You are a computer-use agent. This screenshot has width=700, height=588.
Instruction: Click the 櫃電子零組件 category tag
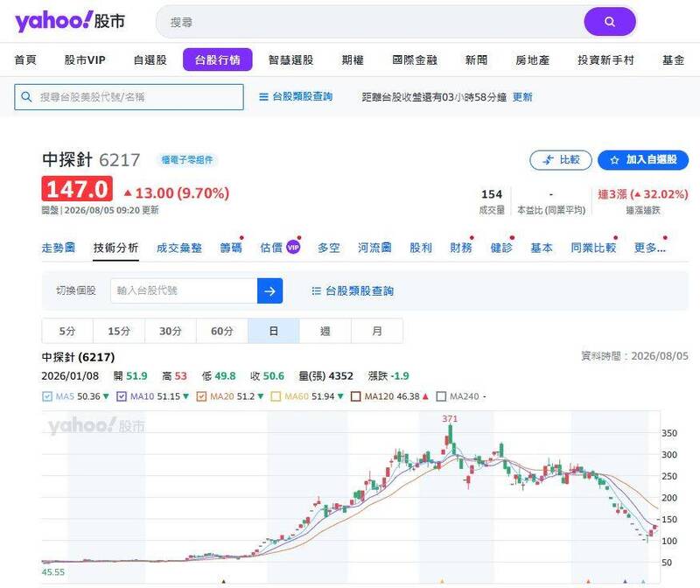187,160
